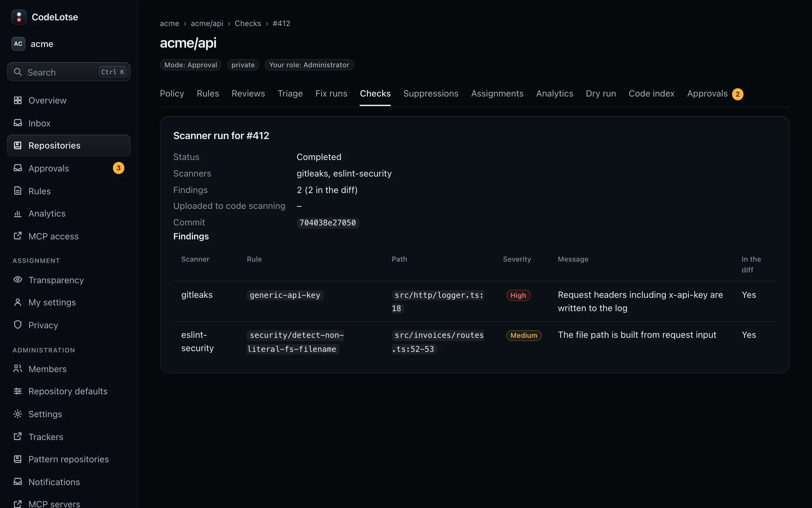Screen dimensions: 812x508
Task: Click the MCP servers external link icon
Action: coord(18,504)
